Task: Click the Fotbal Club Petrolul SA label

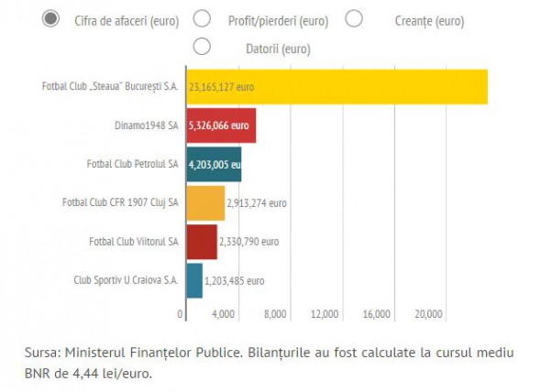Action: click(x=132, y=164)
